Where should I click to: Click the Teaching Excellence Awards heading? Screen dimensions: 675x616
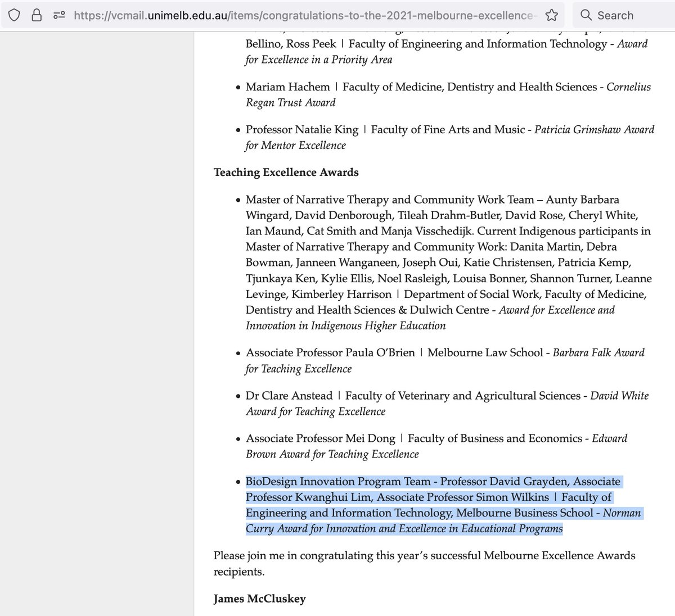click(286, 173)
